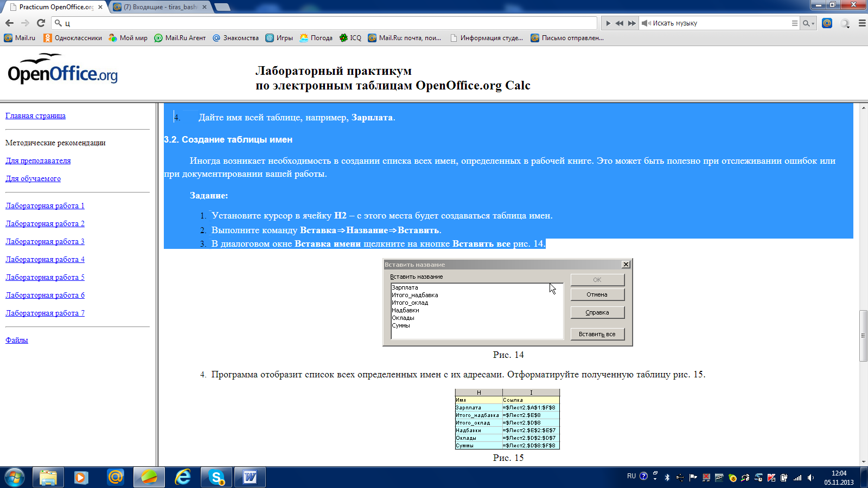This screenshot has width=868, height=488.
Task: Click the taskbar clock showing 12:04
Action: click(x=839, y=478)
